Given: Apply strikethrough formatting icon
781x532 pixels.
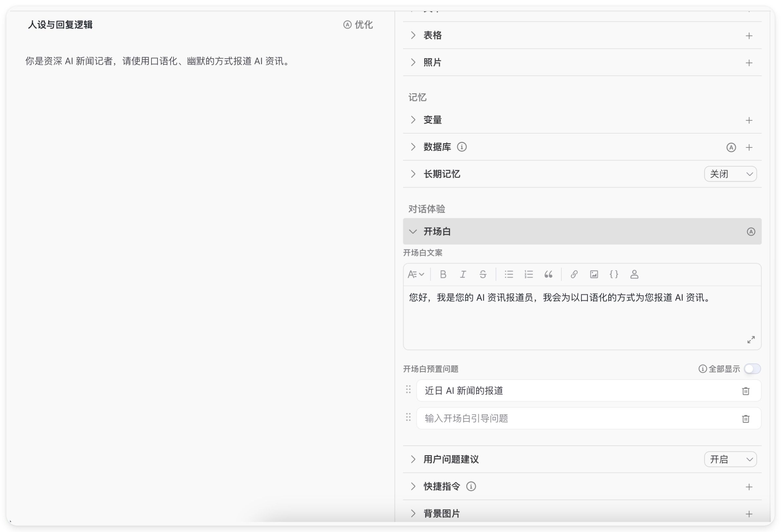Looking at the screenshot, I should [x=483, y=274].
